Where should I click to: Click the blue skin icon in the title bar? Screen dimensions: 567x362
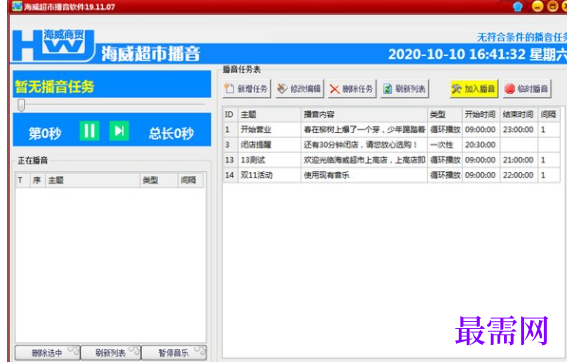[x=518, y=7]
